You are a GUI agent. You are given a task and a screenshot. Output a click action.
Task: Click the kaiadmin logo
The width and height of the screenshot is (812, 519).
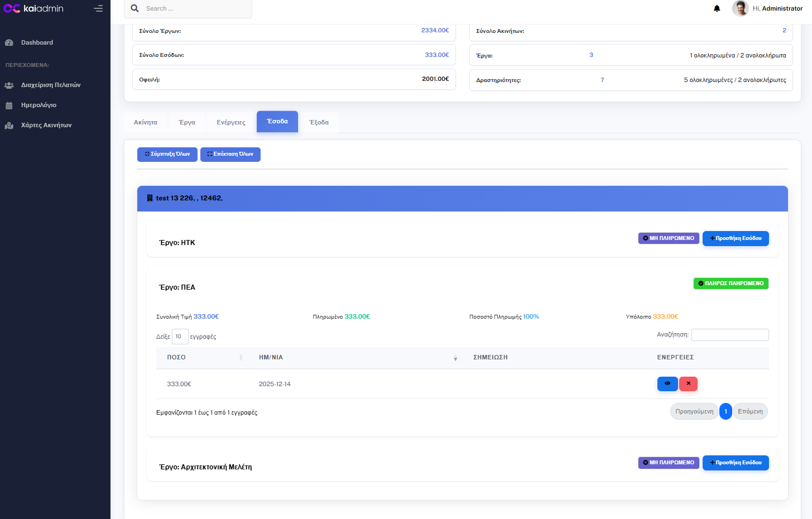(33, 8)
